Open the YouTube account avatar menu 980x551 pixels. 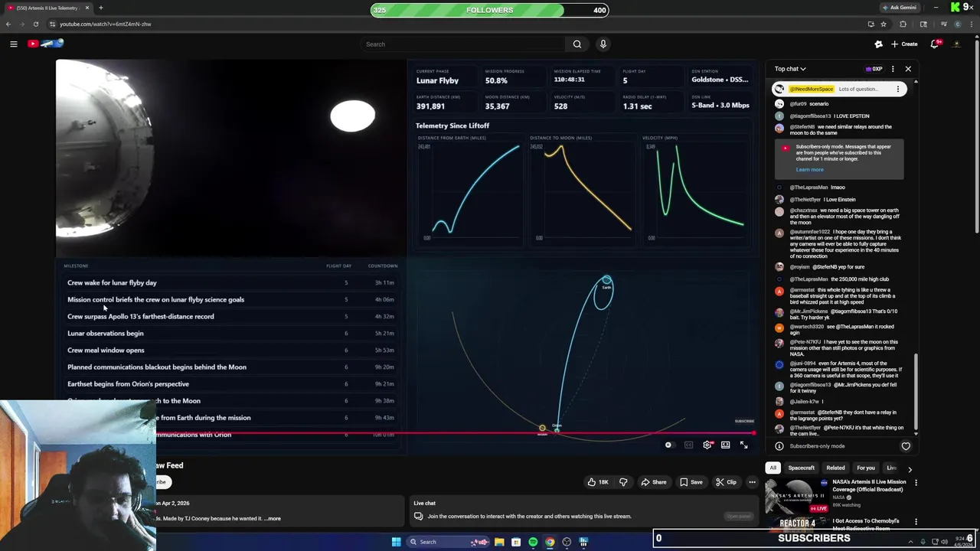(x=956, y=44)
